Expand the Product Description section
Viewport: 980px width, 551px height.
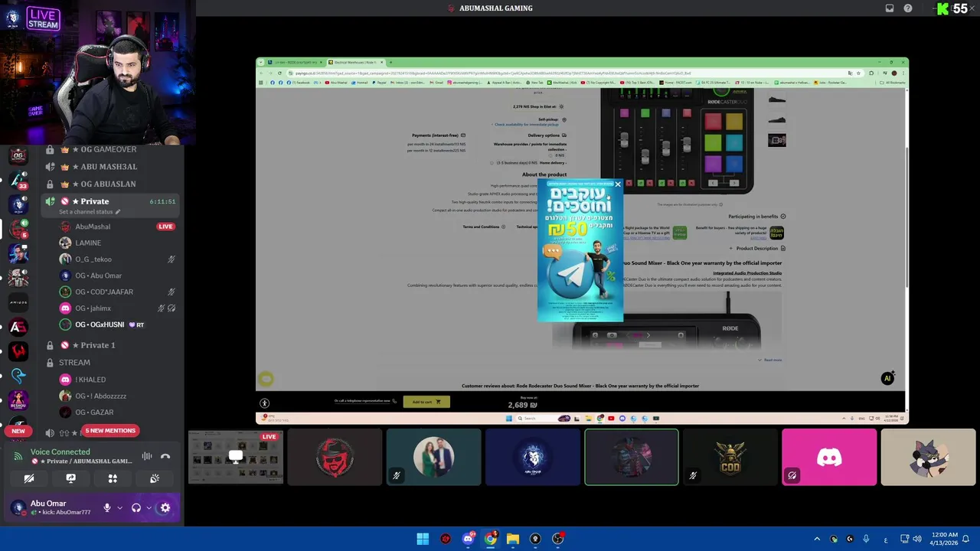(757, 248)
